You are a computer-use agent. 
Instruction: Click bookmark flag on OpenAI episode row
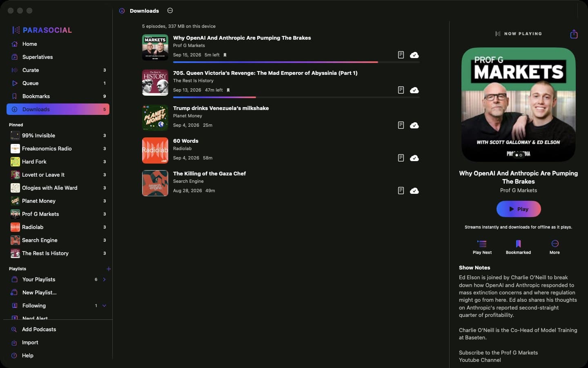coord(225,55)
